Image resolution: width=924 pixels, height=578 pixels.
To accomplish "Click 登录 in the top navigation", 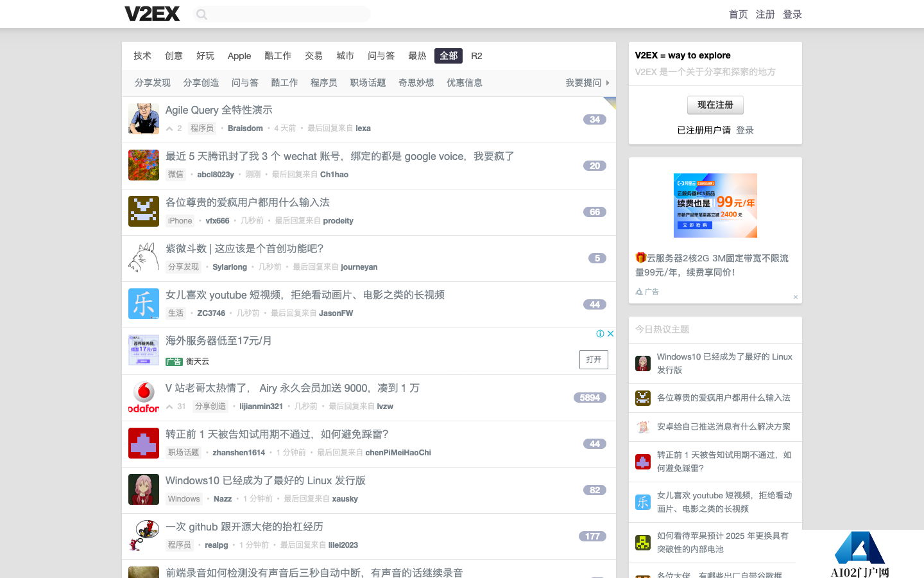I will click(x=792, y=14).
